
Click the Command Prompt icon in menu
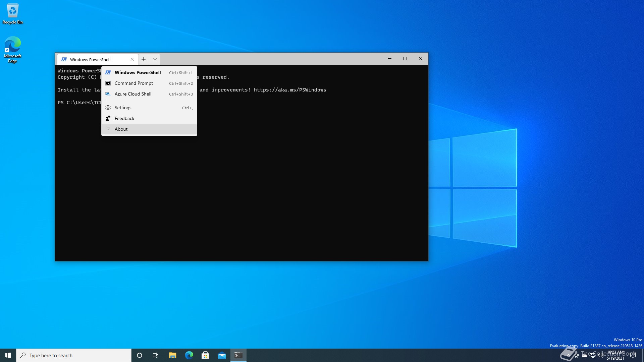[x=108, y=83]
